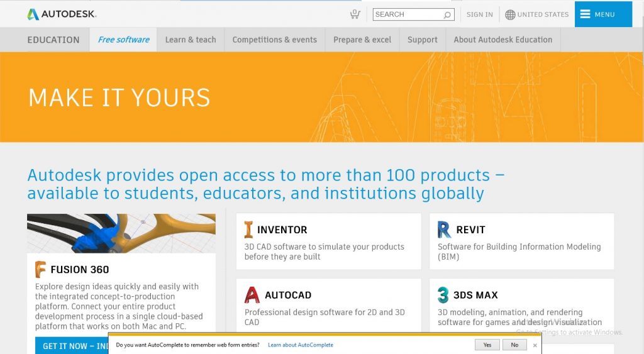Image resolution: width=644 pixels, height=354 pixels.
Task: Open Learn about AutoComplete link
Action: tap(301, 345)
